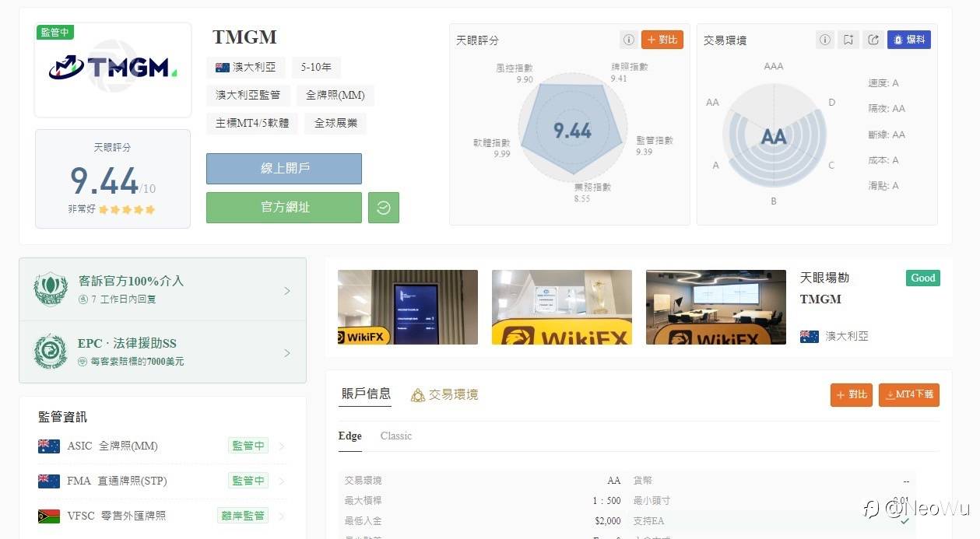
Task: Click MT4下載 download button
Action: (909, 395)
